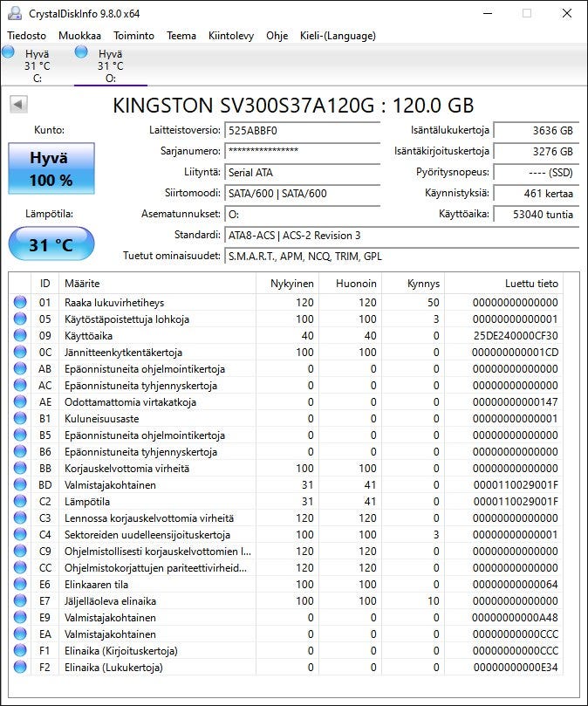Click Käynnistyksiä value 461 kertaa

(537, 194)
